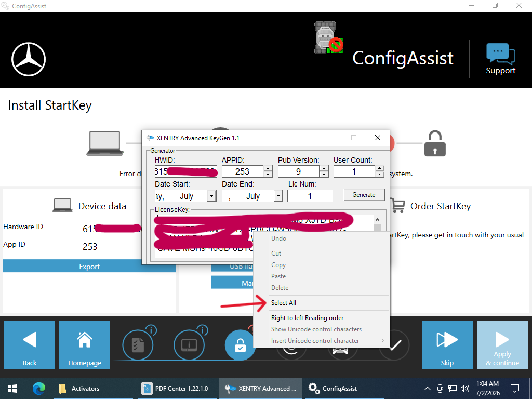Image resolution: width=532 pixels, height=399 pixels.
Task: Select the tablet info step icon
Action: pyautogui.click(x=189, y=345)
